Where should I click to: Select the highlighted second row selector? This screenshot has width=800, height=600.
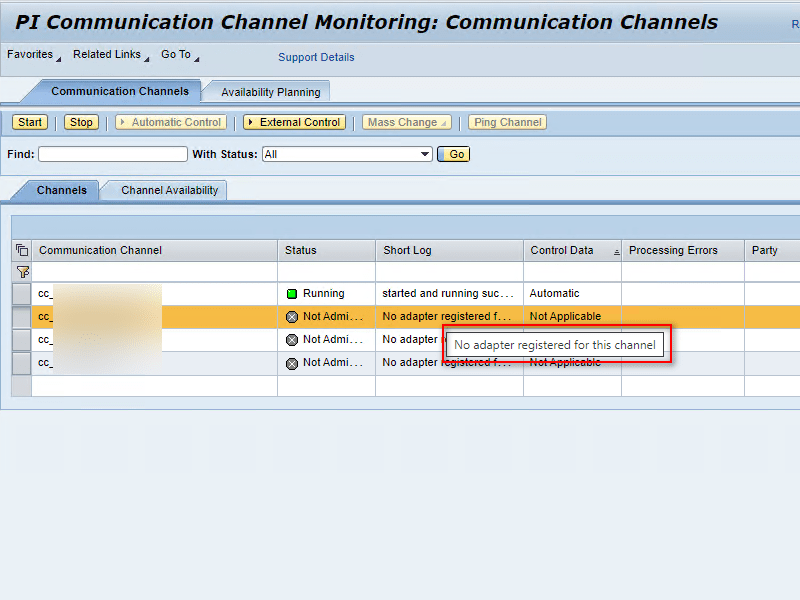[21, 317]
